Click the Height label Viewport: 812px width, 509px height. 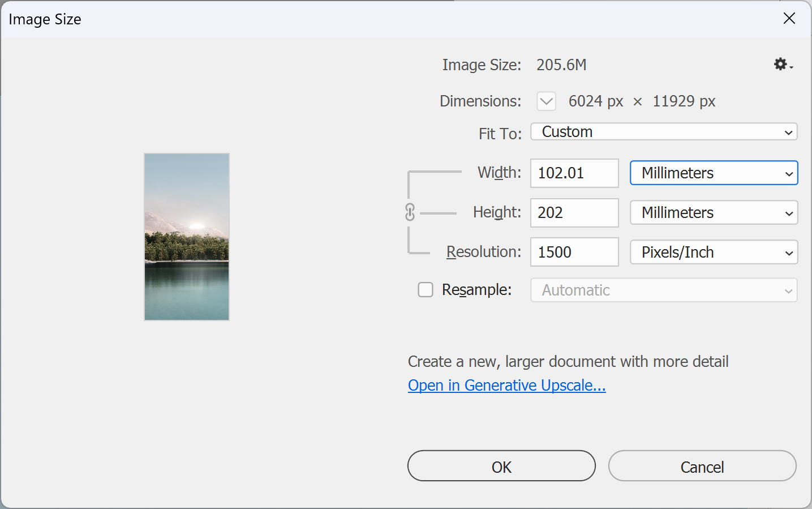point(497,212)
